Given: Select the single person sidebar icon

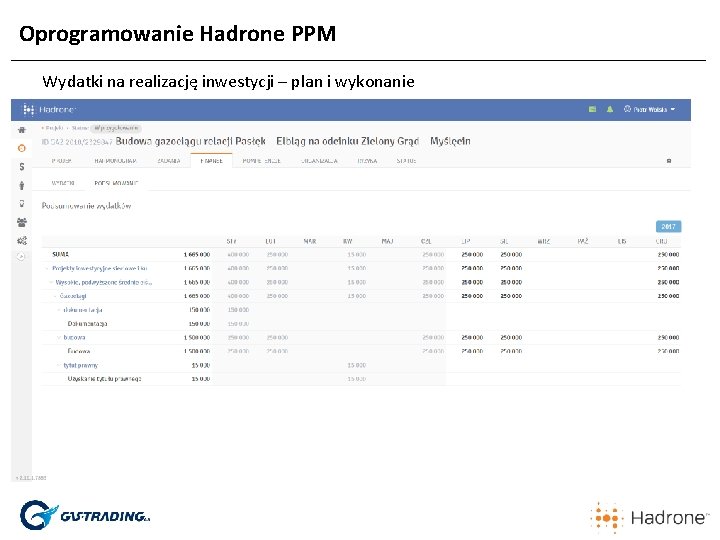Looking at the screenshot, I should [x=22, y=186].
